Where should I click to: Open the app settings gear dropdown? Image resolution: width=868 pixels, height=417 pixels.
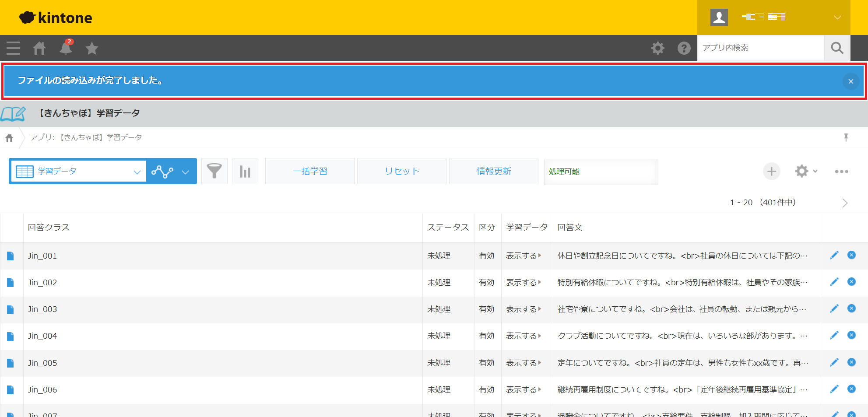[x=806, y=171]
